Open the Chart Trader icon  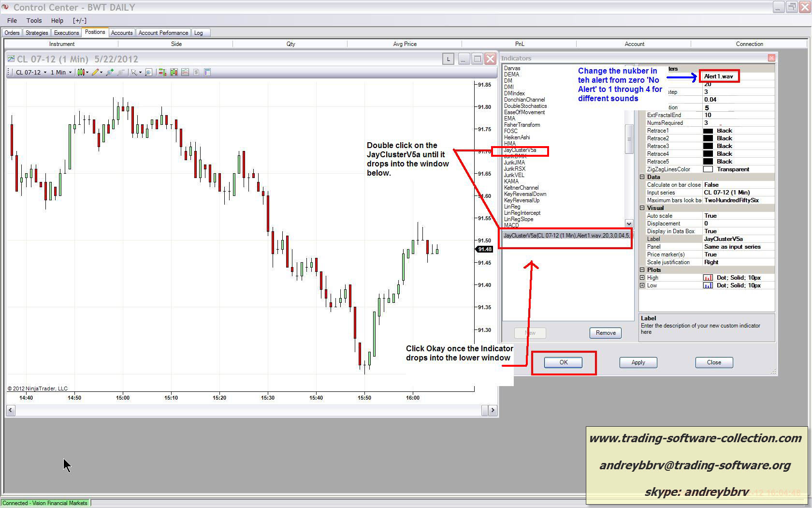162,73
